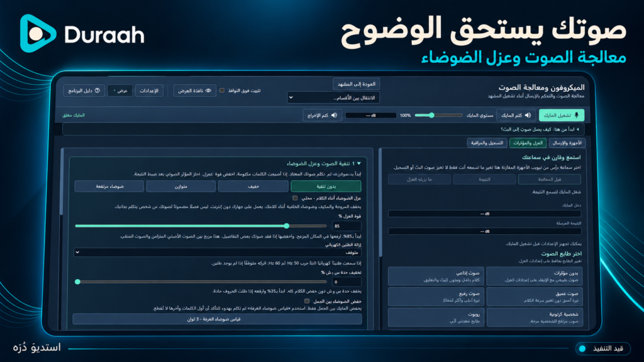Select the صوت عميق voice style card
The image size is (644, 362).
[x=535, y=297]
